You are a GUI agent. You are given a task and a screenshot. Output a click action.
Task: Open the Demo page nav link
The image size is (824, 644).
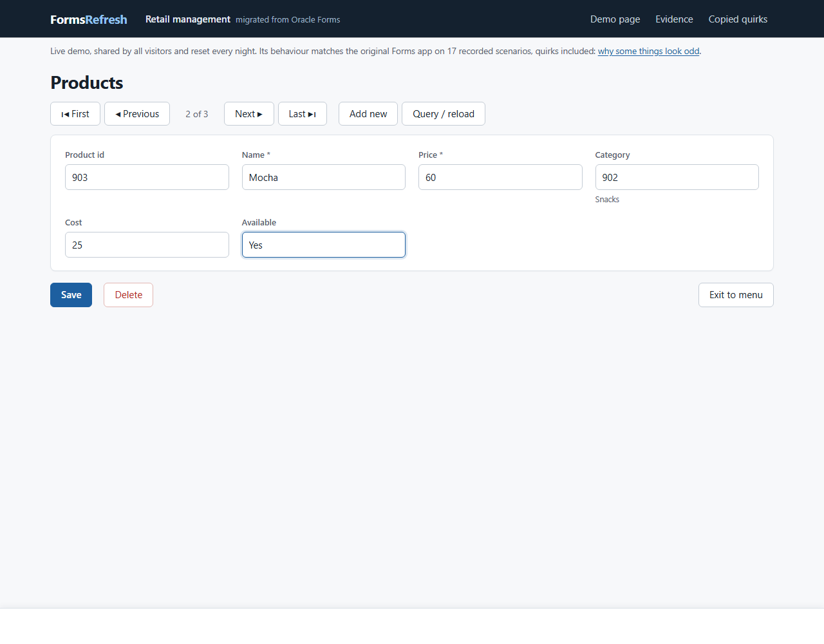click(x=615, y=19)
